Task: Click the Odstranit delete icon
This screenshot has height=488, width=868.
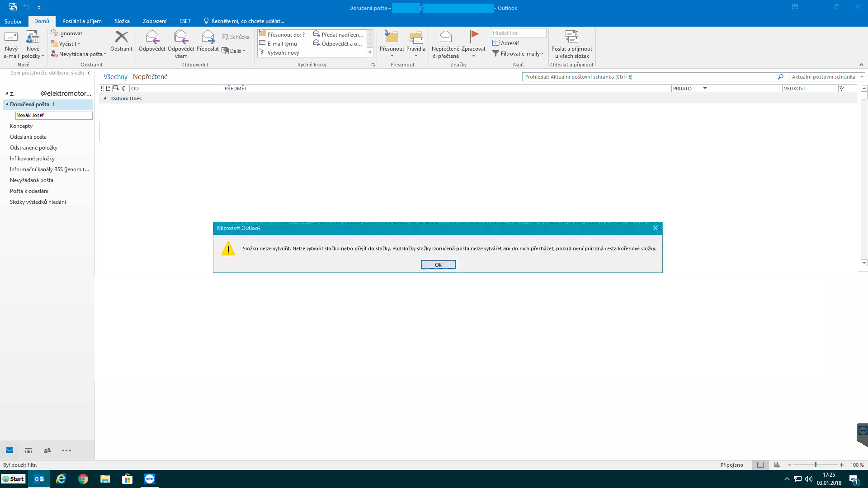Action: [x=121, y=37]
